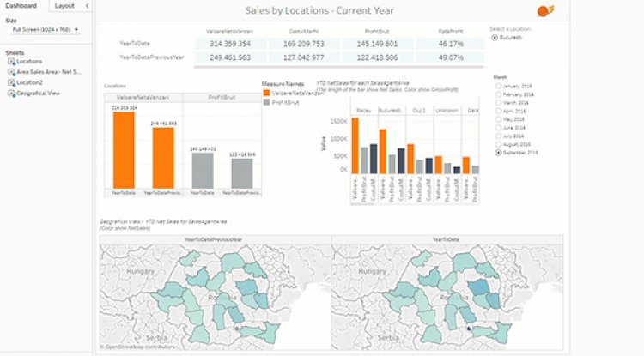The image size is (644, 356).
Task: Click the YearToDatePreviousYear row label in table
Action: pyautogui.click(x=152, y=57)
